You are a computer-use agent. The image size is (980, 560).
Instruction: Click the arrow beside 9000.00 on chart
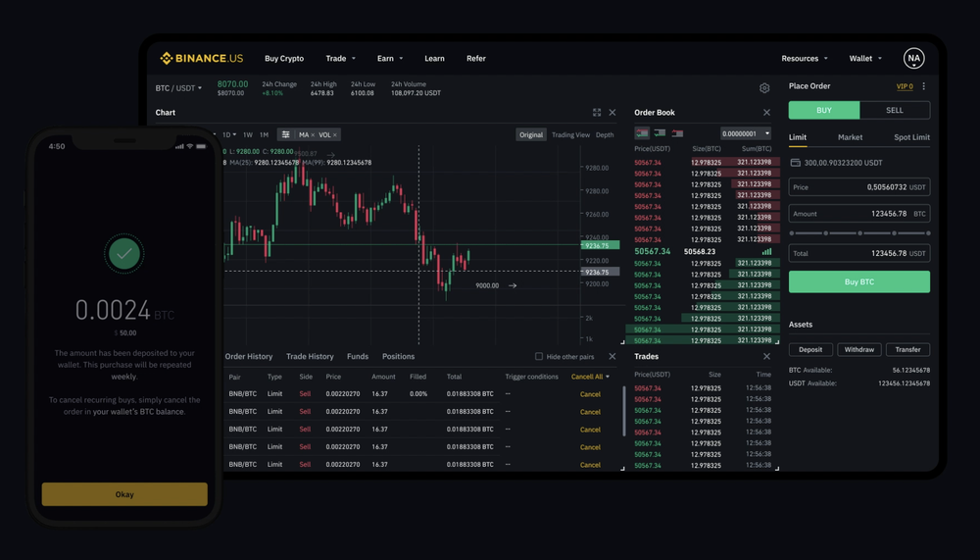pos(513,286)
